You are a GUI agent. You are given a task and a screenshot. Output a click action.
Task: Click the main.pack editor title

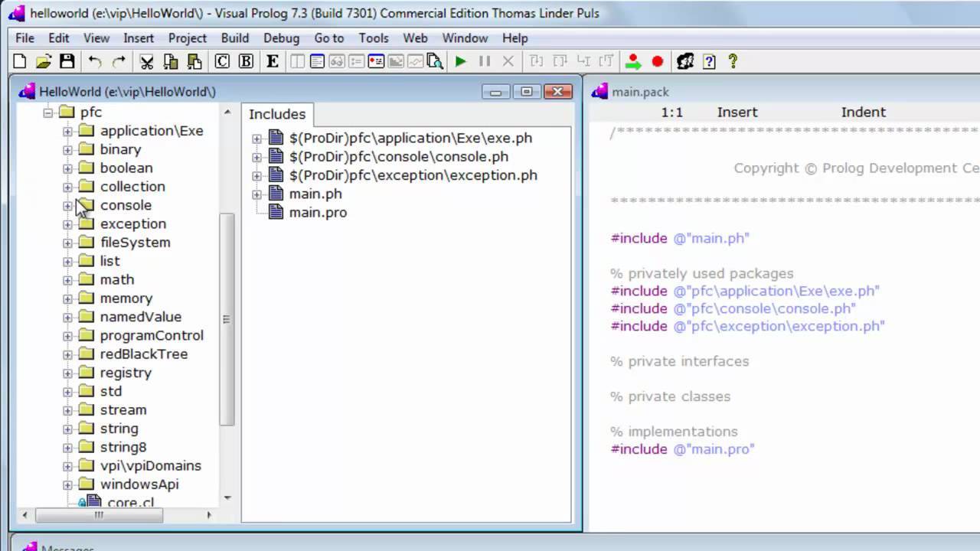point(640,92)
